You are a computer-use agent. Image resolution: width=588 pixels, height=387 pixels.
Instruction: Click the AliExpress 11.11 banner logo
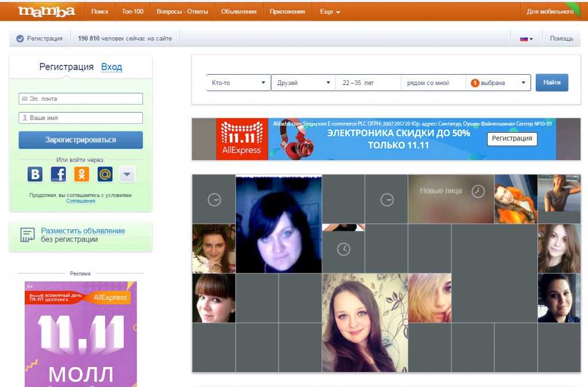click(242, 139)
